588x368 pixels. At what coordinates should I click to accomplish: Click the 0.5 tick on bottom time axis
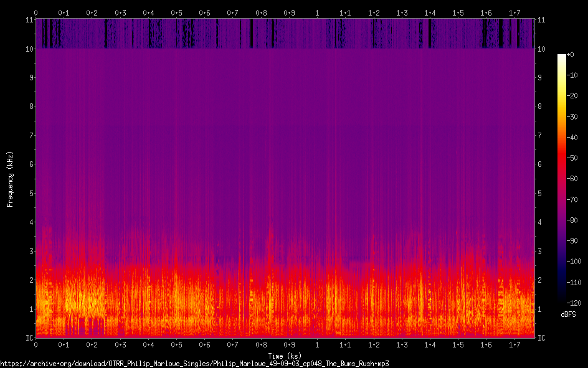tap(177, 345)
